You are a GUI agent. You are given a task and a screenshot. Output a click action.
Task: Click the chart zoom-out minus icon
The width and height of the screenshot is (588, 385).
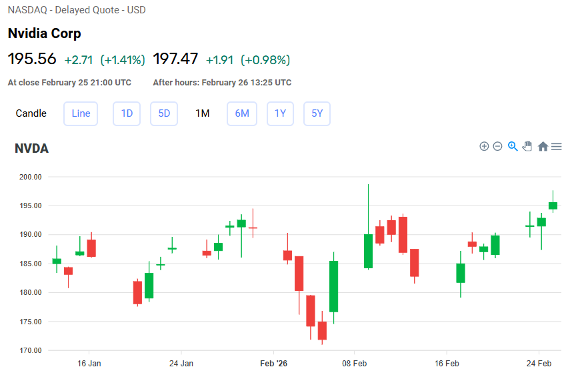click(497, 146)
